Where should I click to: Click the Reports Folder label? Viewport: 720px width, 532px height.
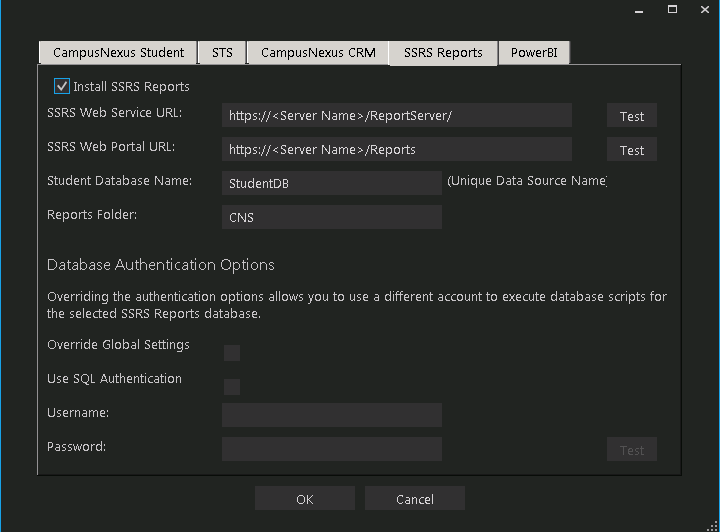coord(92,215)
